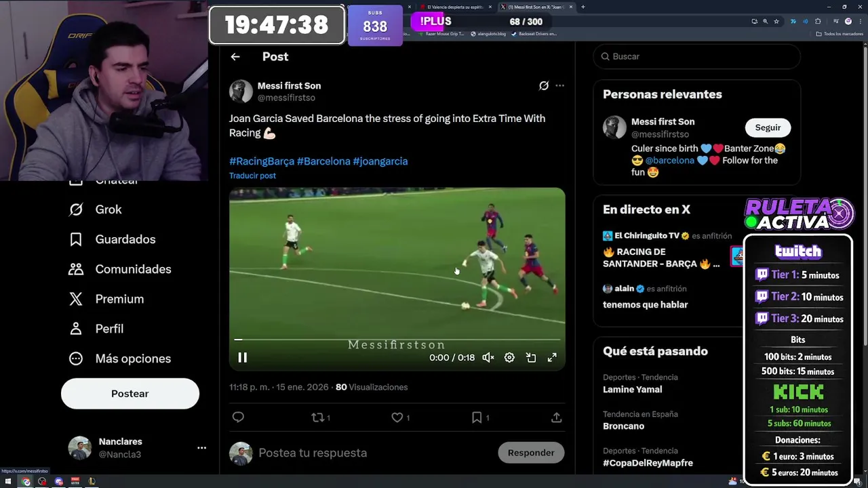Click Traducir post link
This screenshot has height=488, width=868.
[x=252, y=176]
